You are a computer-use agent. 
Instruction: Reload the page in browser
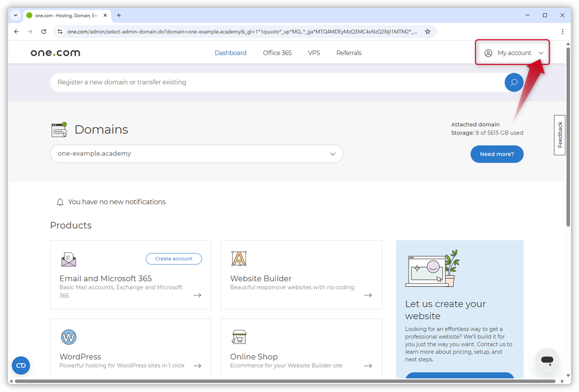pyautogui.click(x=44, y=31)
